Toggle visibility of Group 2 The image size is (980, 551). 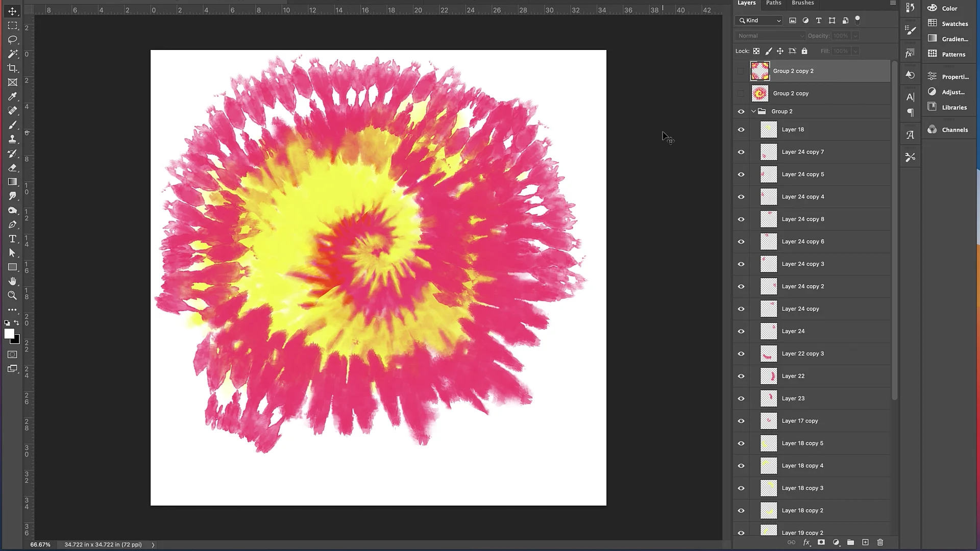click(741, 111)
